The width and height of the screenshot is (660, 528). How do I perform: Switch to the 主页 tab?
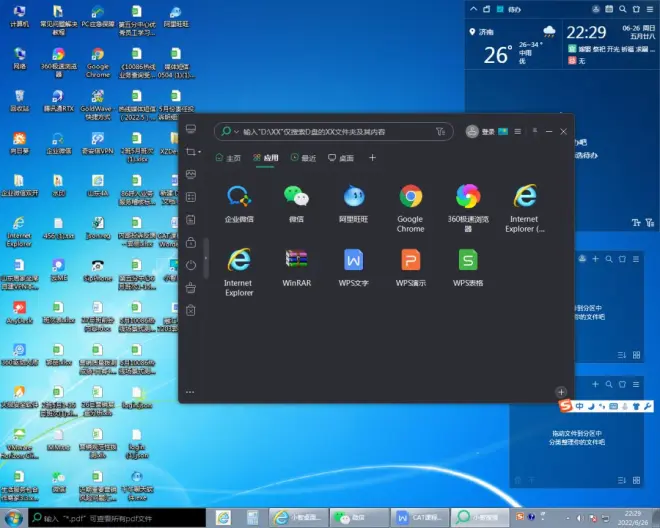coord(229,158)
